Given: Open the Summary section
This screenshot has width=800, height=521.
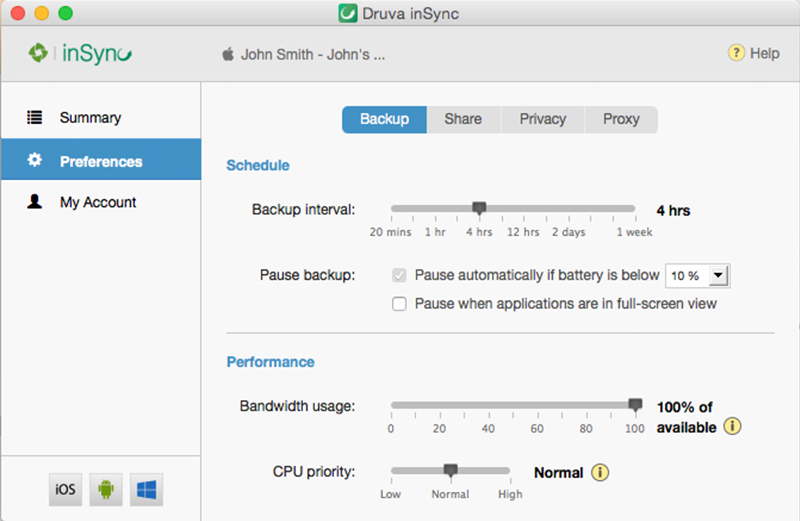Looking at the screenshot, I should point(101,117).
